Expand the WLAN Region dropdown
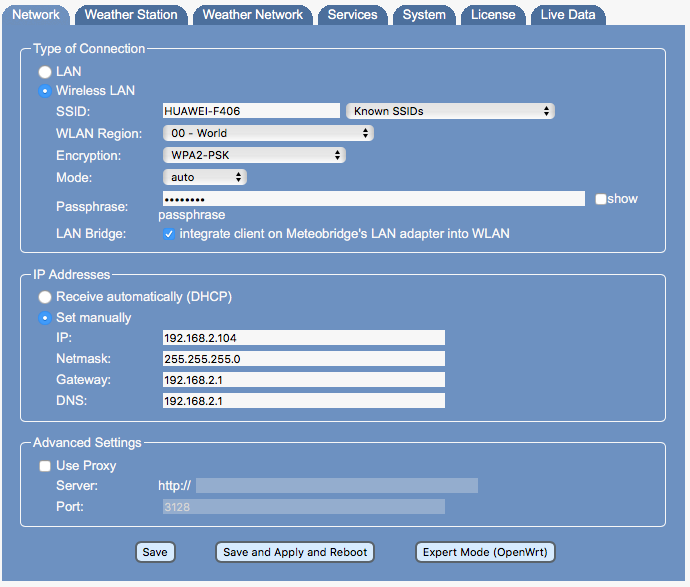 pyautogui.click(x=268, y=133)
